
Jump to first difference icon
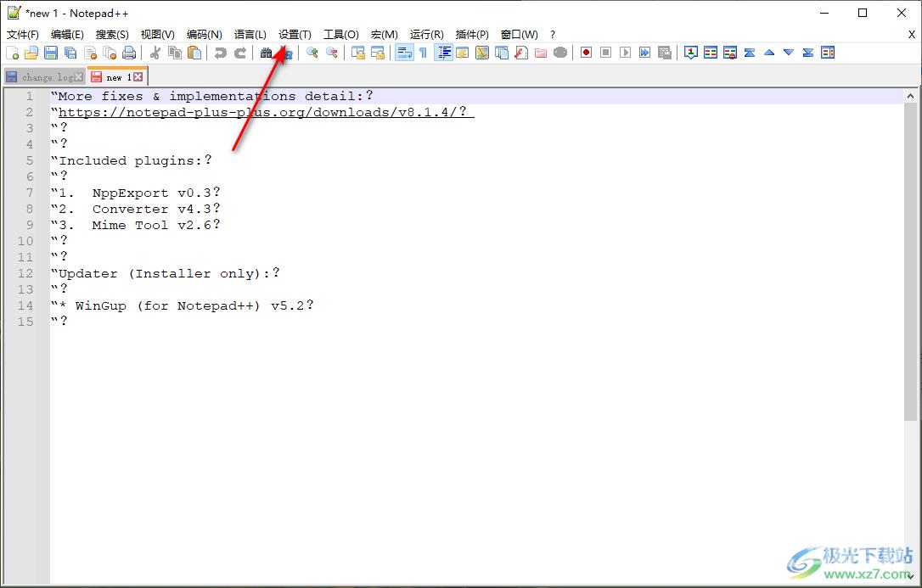[x=750, y=53]
